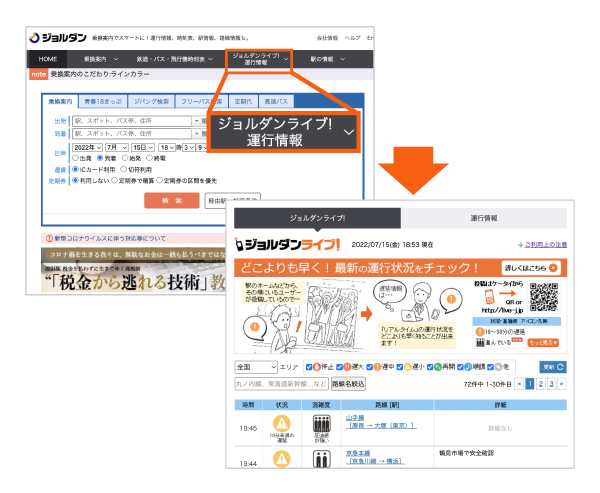Expand the 駅の情報 navigation menu
600x493 pixels.
[328, 59]
